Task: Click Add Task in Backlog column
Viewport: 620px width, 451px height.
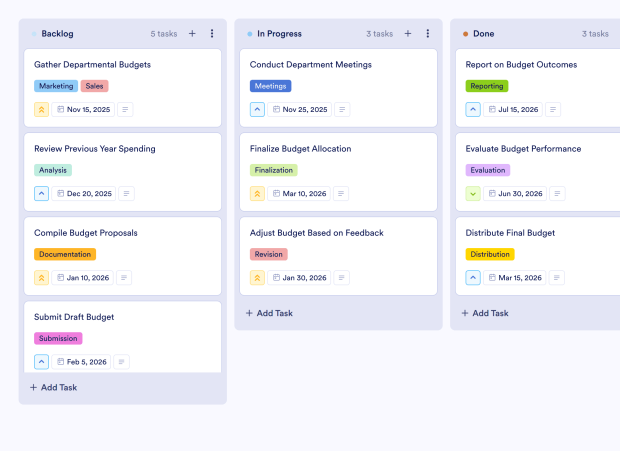Action: coord(54,387)
